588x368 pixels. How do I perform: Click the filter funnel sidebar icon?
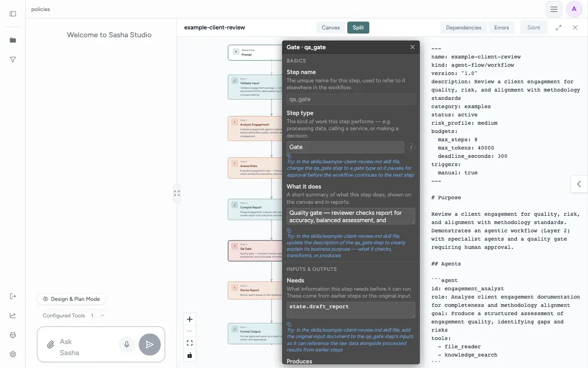pos(13,60)
